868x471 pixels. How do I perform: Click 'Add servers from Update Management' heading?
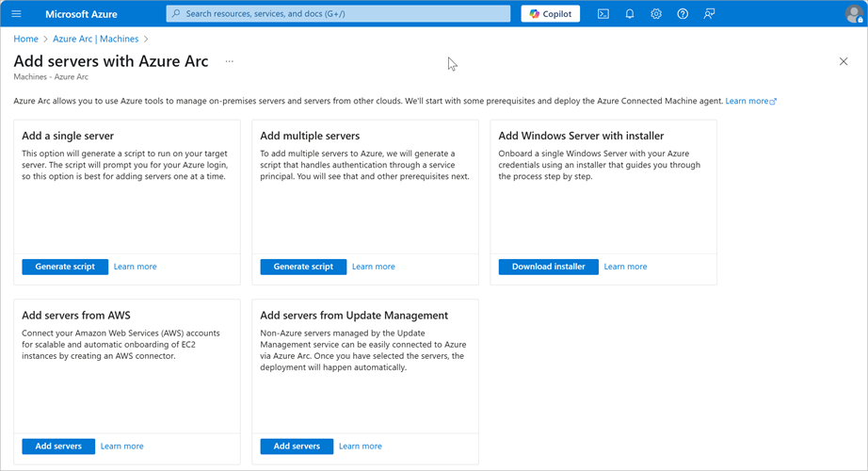(x=354, y=316)
